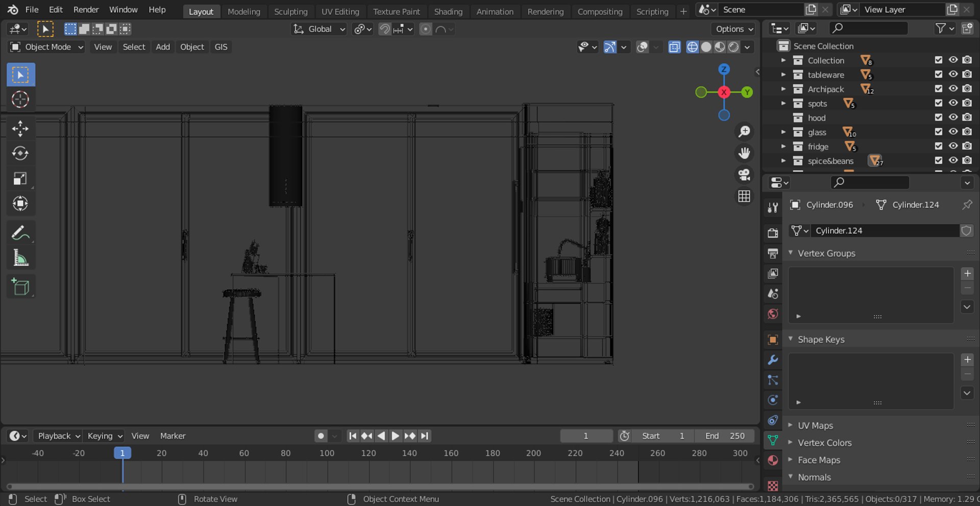Select the Scale tool

[x=20, y=178]
